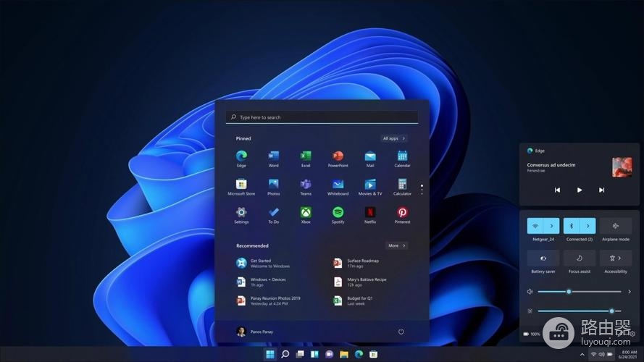Launch the Excel pinned app

pos(306,156)
